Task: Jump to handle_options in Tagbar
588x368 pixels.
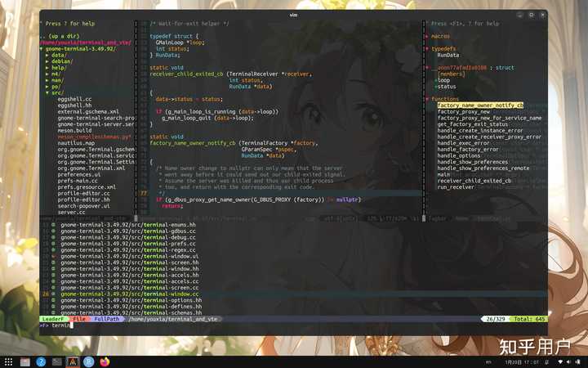Action: [x=459, y=156]
